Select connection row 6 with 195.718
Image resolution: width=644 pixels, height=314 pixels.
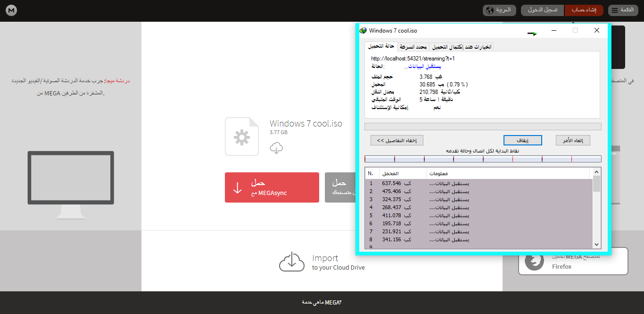tap(479, 223)
